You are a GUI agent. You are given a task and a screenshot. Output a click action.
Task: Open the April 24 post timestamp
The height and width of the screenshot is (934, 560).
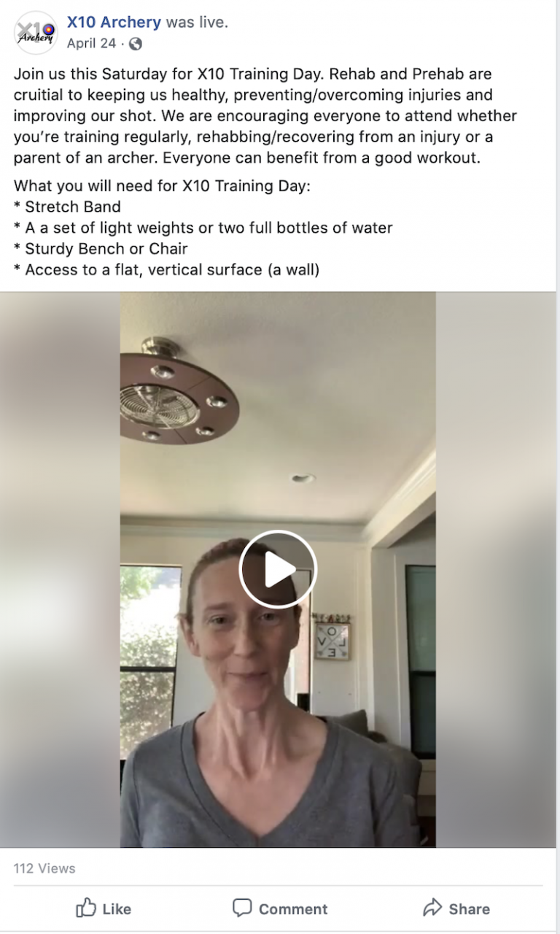(x=91, y=44)
